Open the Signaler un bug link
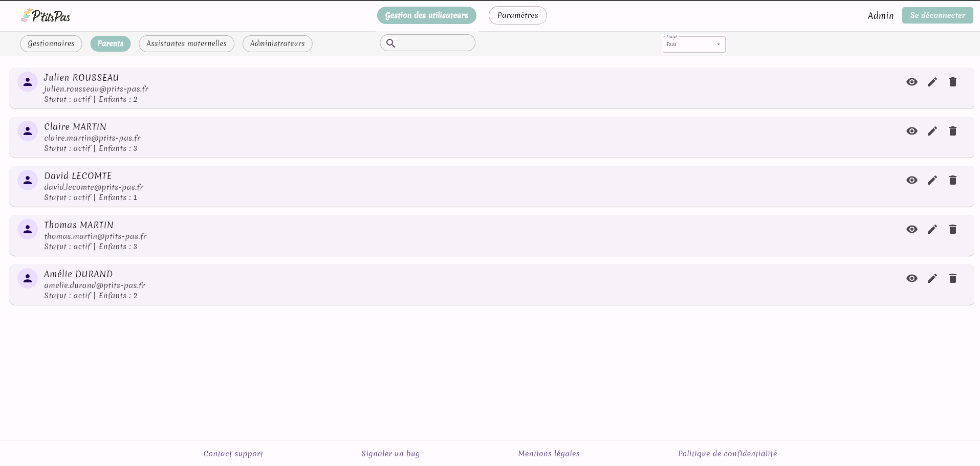Viewport: 980px width, 466px height. 390,453
